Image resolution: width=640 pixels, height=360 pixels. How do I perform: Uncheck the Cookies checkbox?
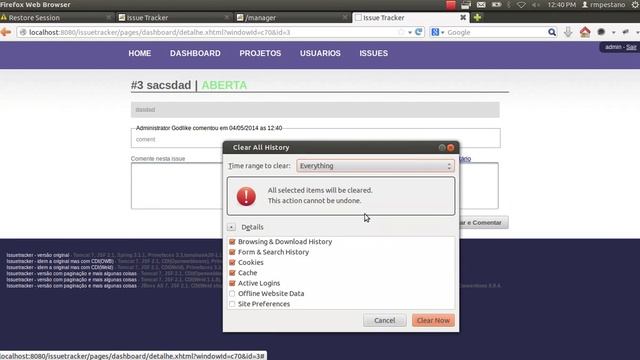[232, 262]
